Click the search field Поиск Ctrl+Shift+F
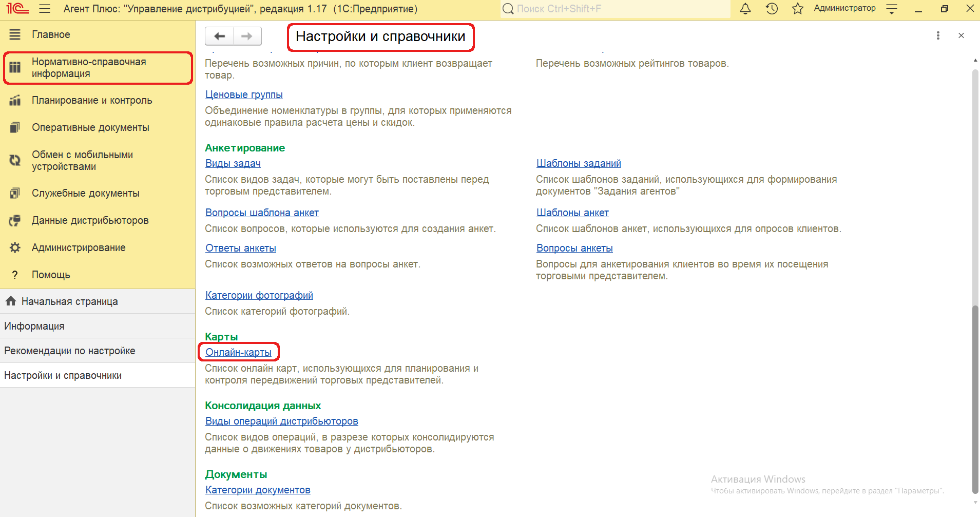 pos(616,9)
